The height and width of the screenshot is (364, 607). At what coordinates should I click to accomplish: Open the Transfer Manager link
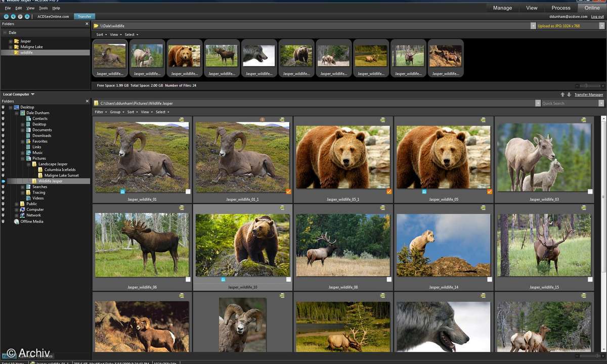(588, 95)
